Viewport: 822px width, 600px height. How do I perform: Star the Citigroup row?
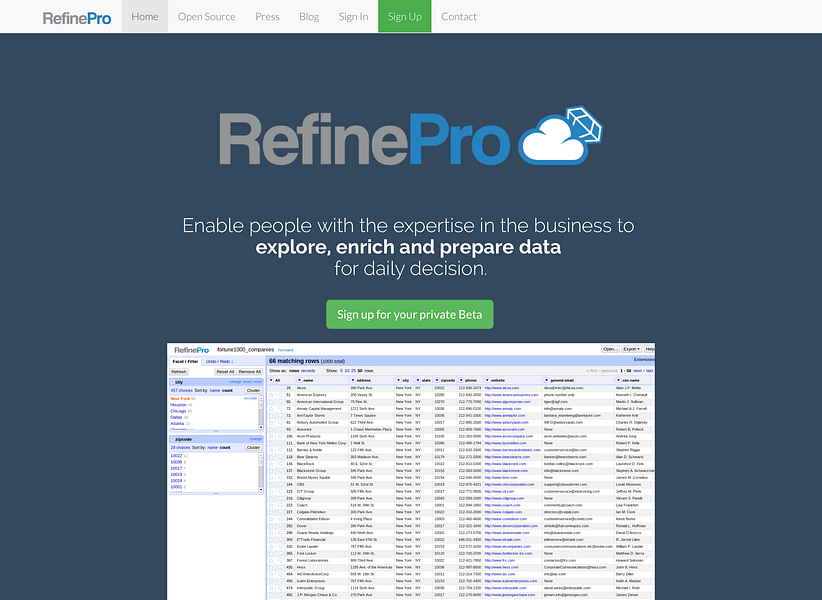272,498
